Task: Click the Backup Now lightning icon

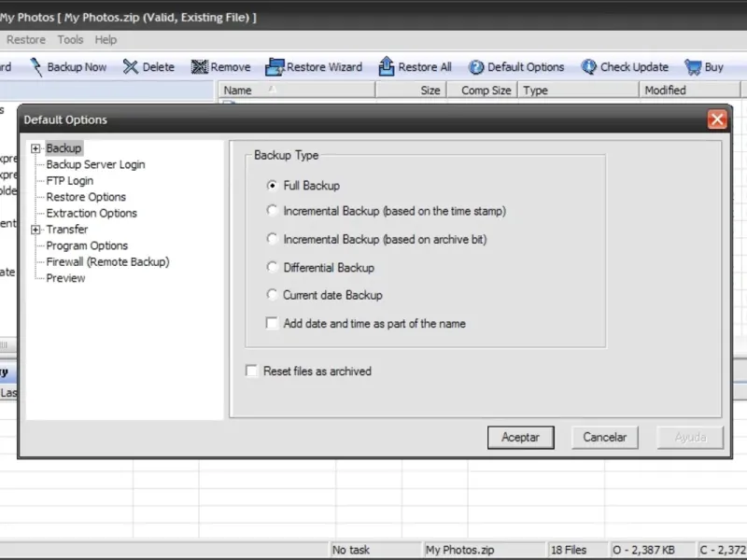Action: tap(36, 67)
